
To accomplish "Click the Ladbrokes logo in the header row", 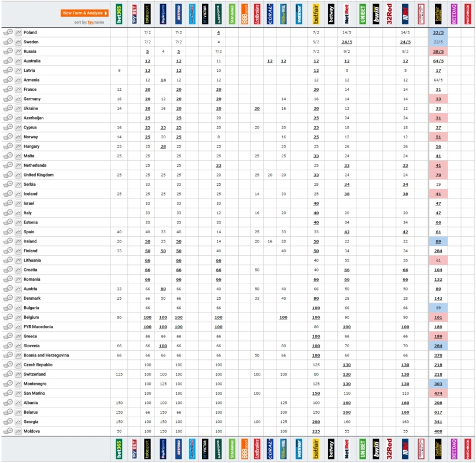I will 257,14.
